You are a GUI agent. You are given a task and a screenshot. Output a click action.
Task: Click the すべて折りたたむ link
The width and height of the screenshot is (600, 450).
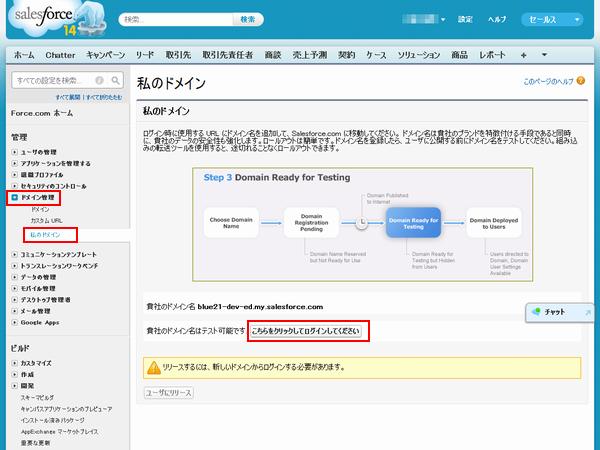[x=104, y=97]
